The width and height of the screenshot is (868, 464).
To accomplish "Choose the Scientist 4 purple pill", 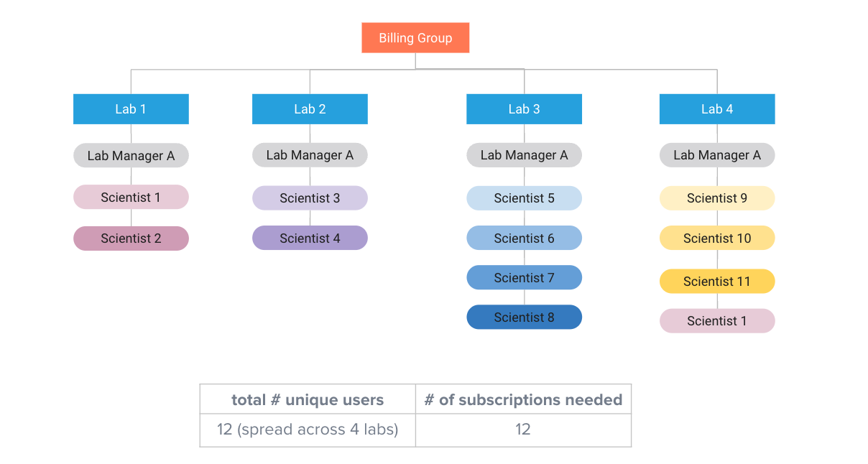I will (x=310, y=238).
